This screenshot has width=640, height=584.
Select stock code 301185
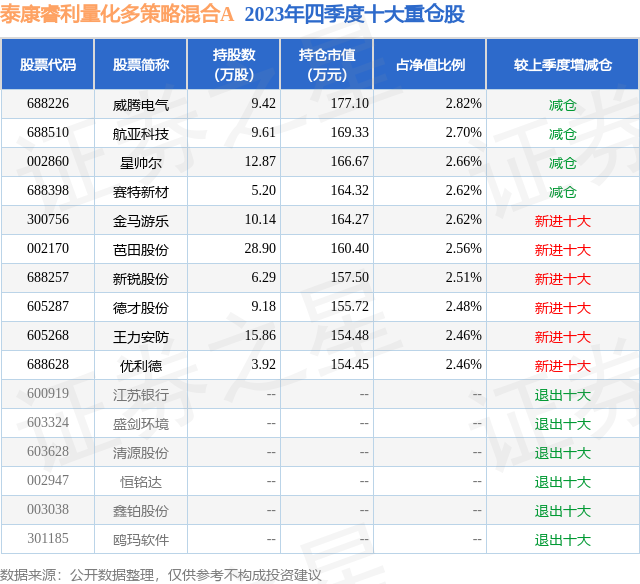(48, 538)
